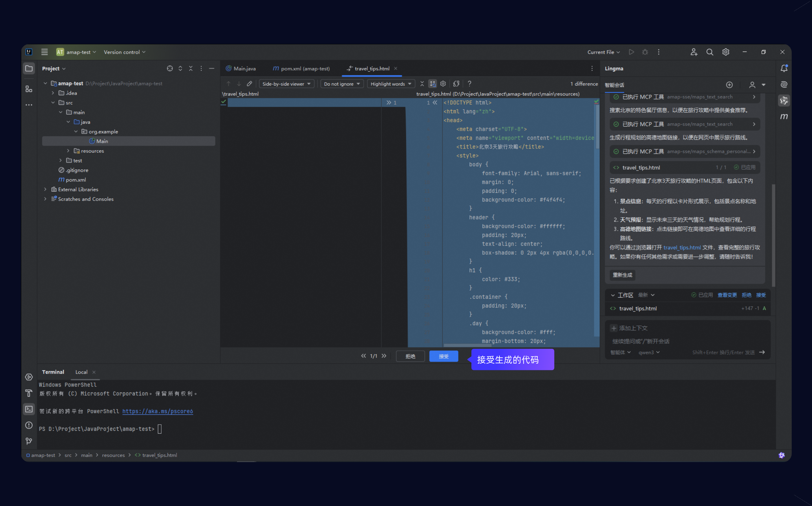Click the diff help question mark icon

tap(469, 84)
